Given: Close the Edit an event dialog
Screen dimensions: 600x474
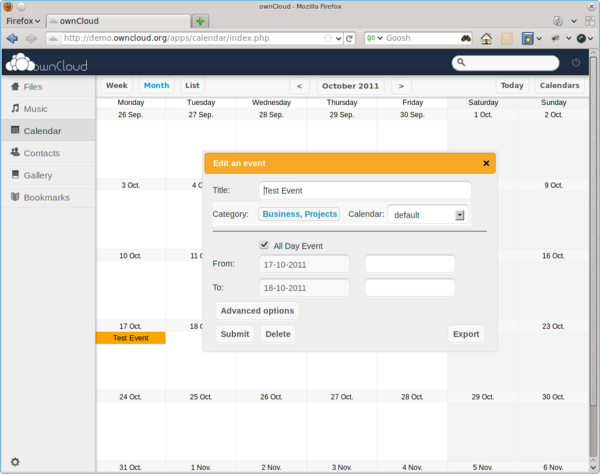Looking at the screenshot, I should [486, 163].
